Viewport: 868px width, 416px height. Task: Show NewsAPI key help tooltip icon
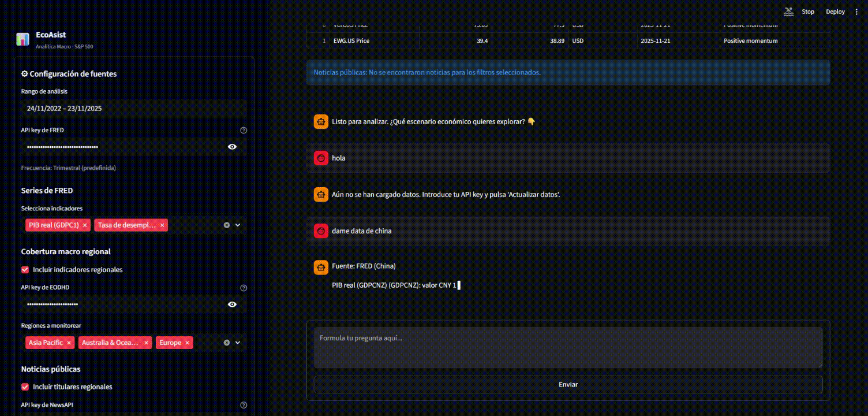(x=244, y=405)
